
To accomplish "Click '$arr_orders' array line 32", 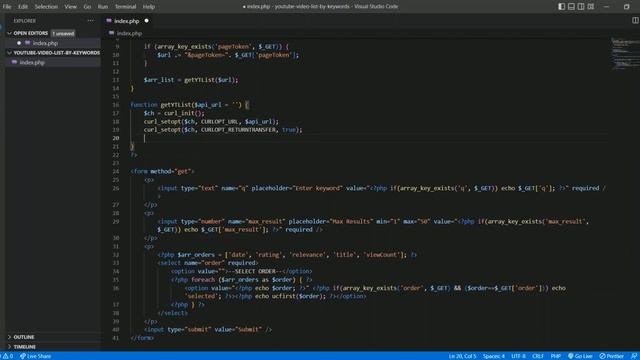I will point(287,255).
